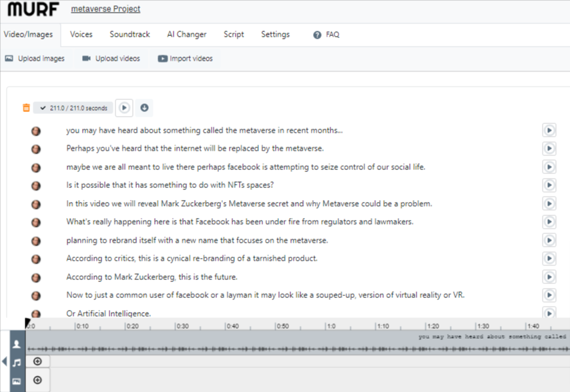Open the AI Changer tab
Screen dimensions: 570x392
click(186, 35)
